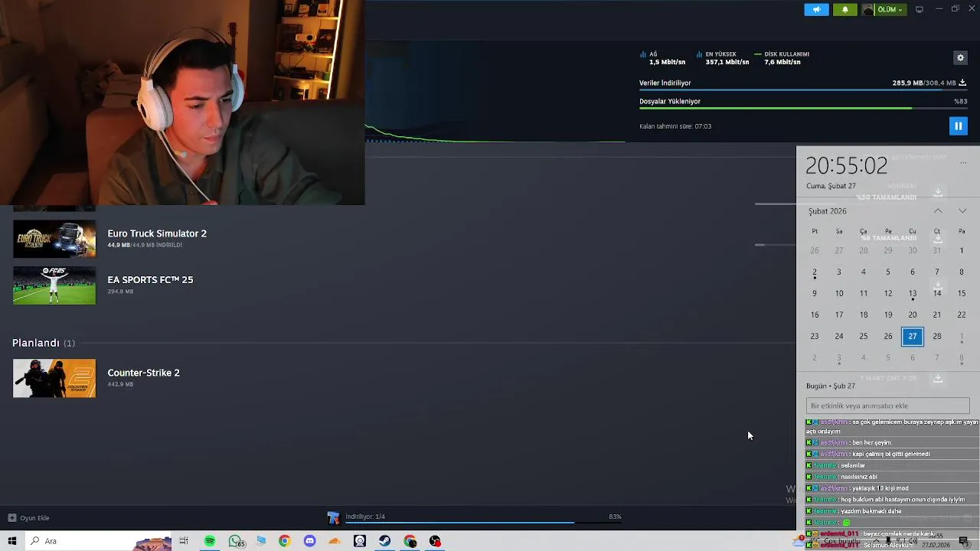
Task: Open the orange cloud taskbar app
Action: pyautogui.click(x=335, y=541)
